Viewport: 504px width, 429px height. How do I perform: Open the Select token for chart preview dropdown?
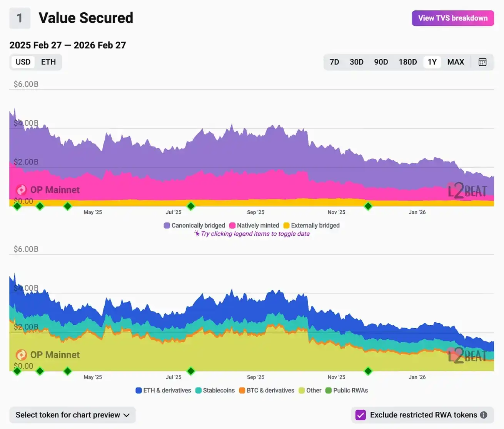point(72,415)
